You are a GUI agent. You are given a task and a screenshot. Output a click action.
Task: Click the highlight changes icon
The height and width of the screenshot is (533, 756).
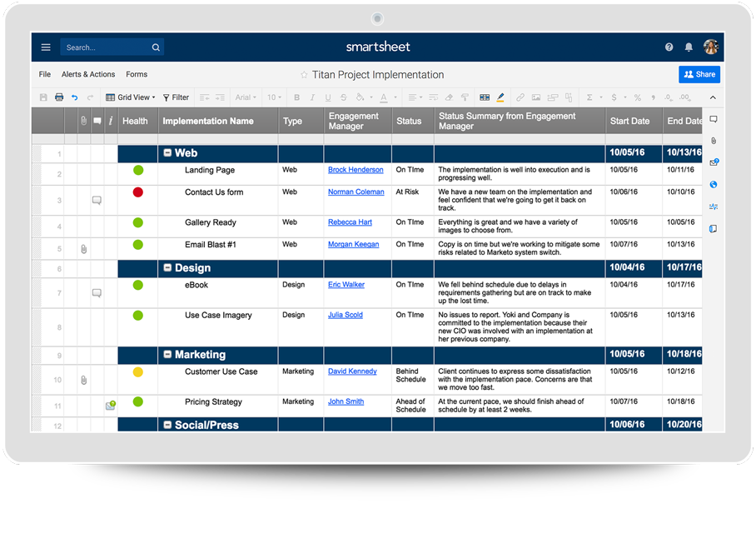point(500,97)
